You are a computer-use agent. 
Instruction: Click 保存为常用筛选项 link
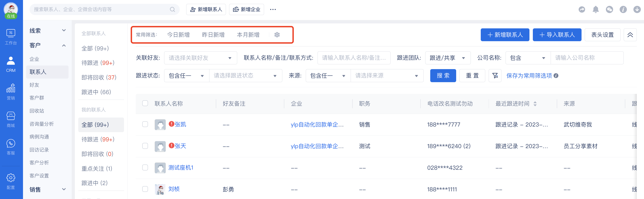pos(529,76)
